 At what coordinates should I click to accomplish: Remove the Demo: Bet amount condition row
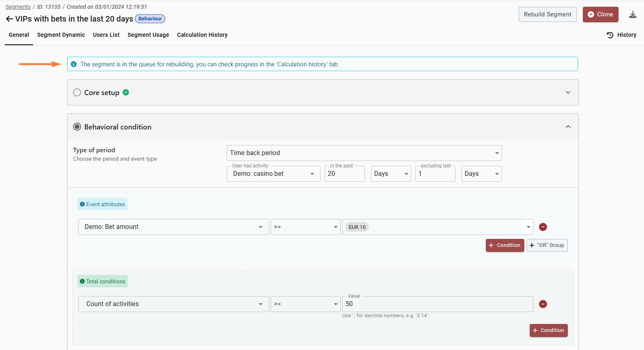(x=543, y=227)
